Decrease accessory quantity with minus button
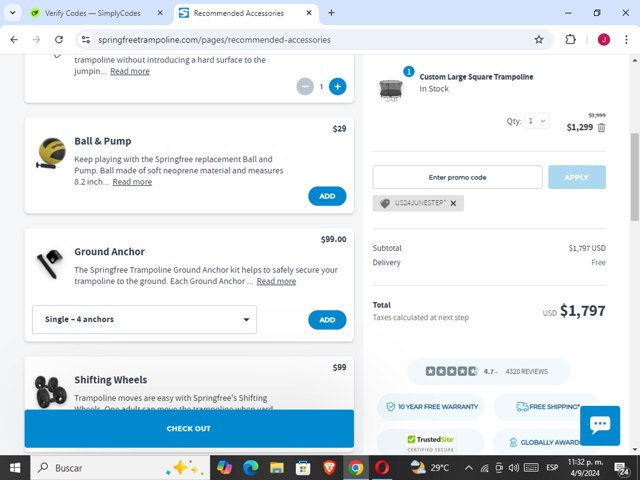This screenshot has width=640, height=480. pyautogui.click(x=305, y=87)
